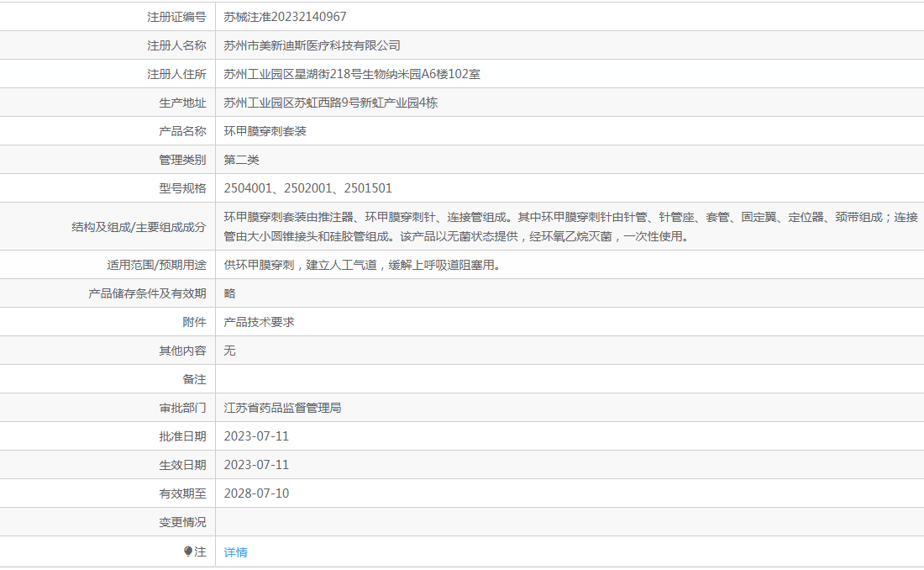The height and width of the screenshot is (570, 924).
Task: Open the 详情 link in the 注 row
Action: (236, 552)
